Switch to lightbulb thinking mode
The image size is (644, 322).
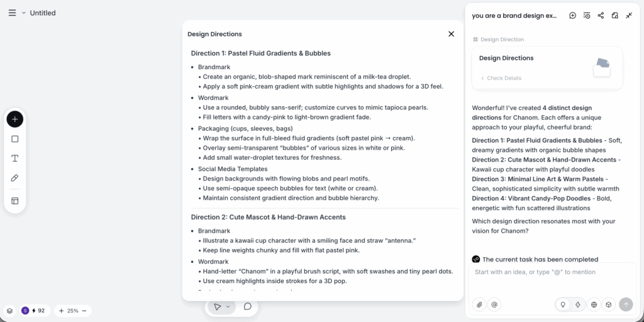pos(563,304)
